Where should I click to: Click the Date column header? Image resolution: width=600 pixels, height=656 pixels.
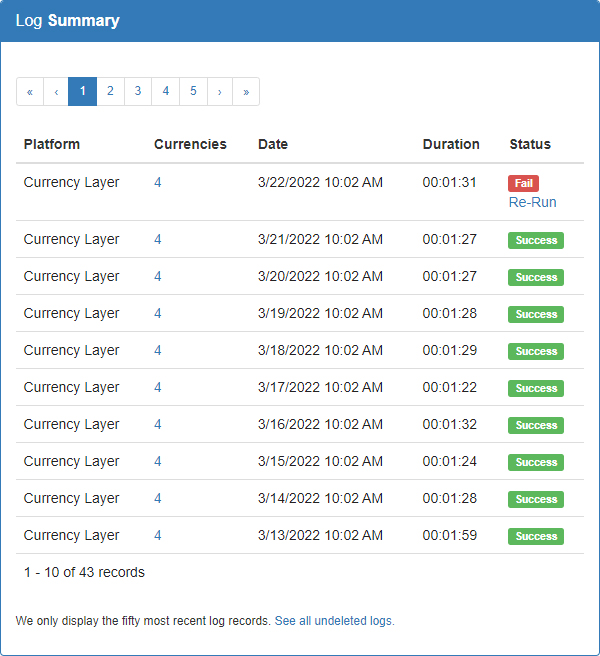coord(273,144)
